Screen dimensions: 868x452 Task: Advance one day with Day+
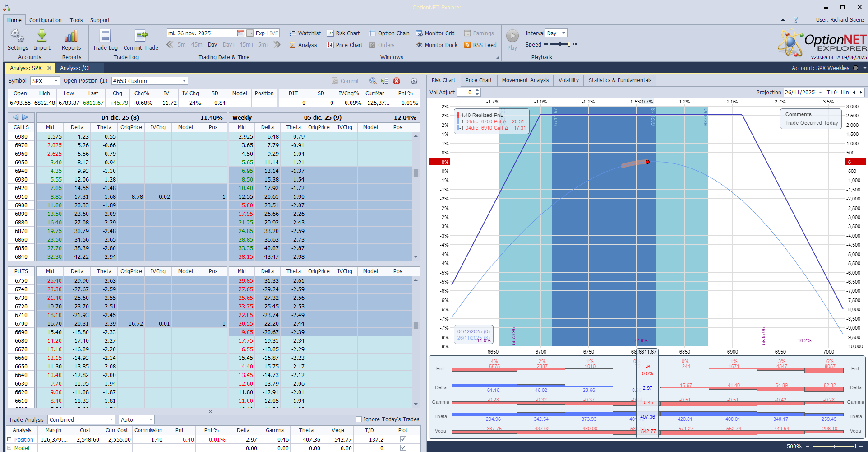pos(229,45)
